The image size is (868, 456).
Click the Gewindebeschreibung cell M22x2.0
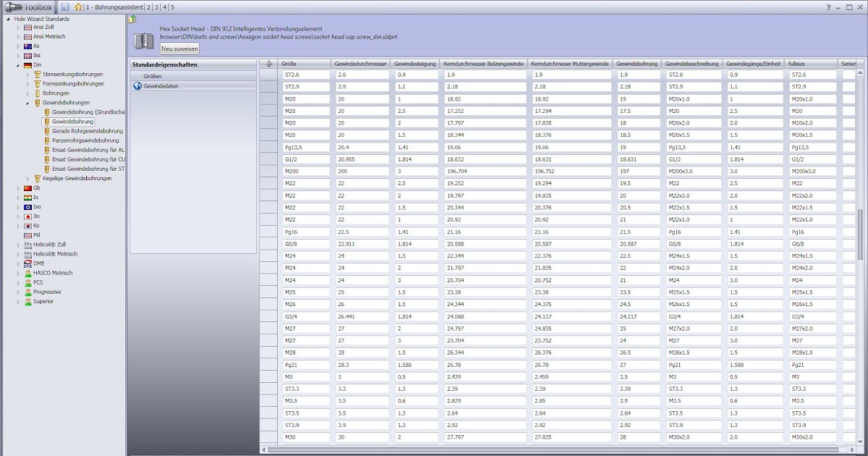coord(694,195)
